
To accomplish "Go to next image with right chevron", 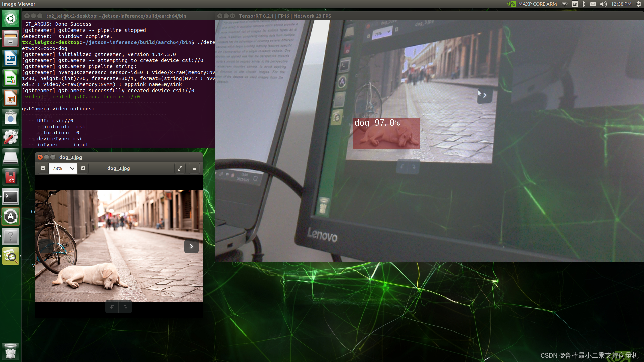I will pos(192,246).
